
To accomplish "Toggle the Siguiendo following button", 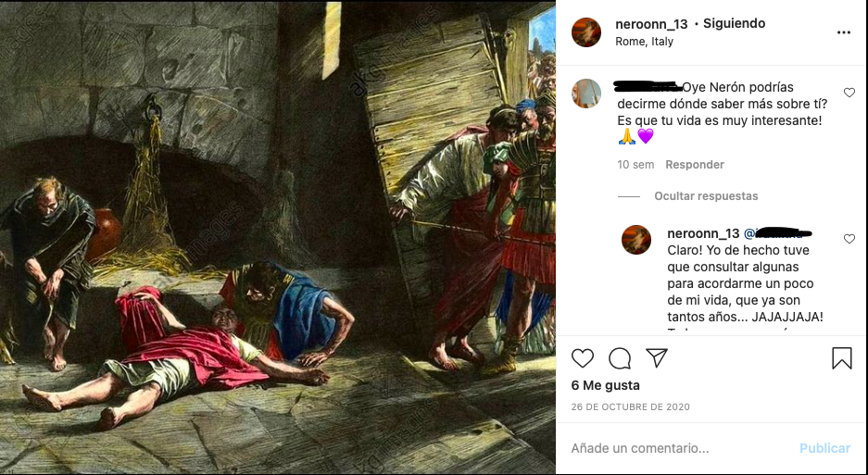I will (735, 23).
